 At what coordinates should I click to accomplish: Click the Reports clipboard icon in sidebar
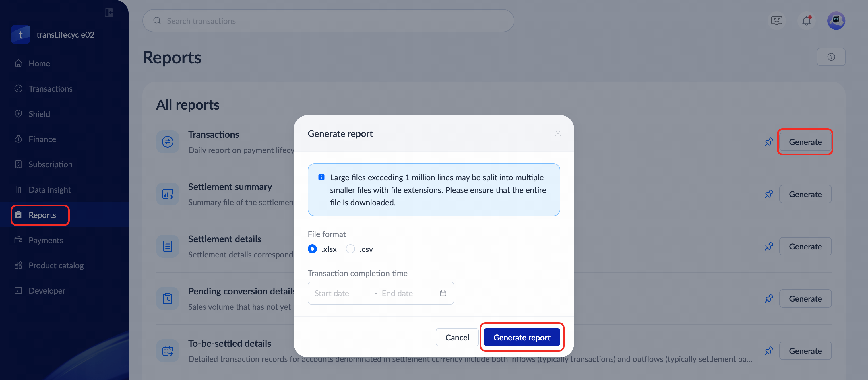[19, 215]
